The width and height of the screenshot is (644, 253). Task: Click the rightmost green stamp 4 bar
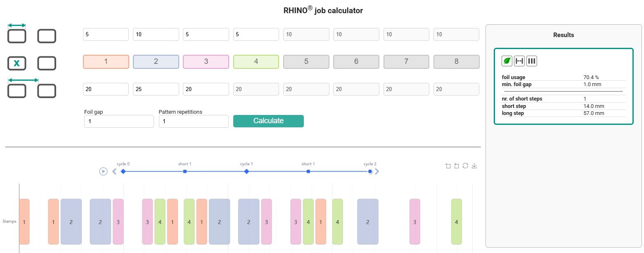[457, 222]
